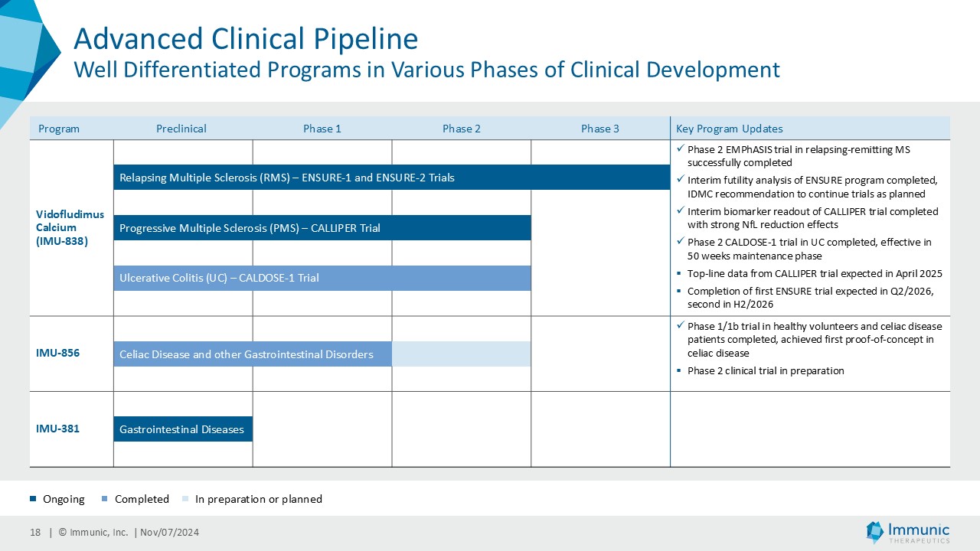The width and height of the screenshot is (980, 551).
Task: Click the Immunic Therapeutics logo icon
Action: pyautogui.click(x=874, y=532)
